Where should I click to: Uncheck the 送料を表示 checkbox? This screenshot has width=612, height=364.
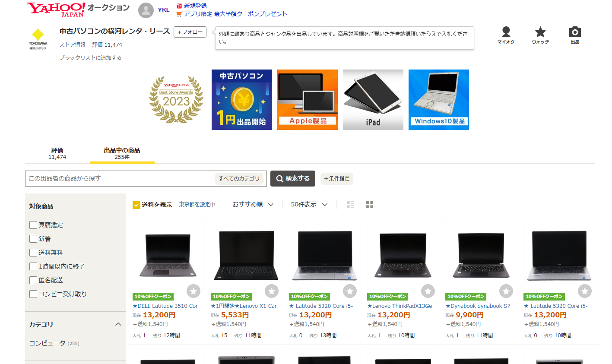coord(136,205)
